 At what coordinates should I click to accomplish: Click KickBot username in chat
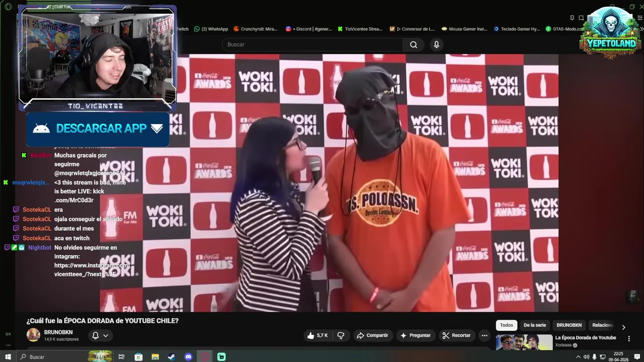pyautogui.click(x=41, y=155)
